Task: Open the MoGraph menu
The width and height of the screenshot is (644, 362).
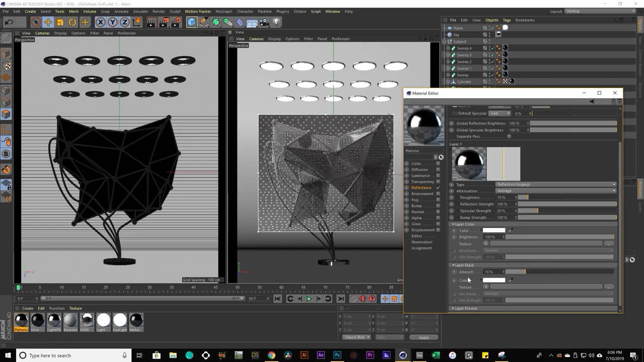Action: coord(223,11)
